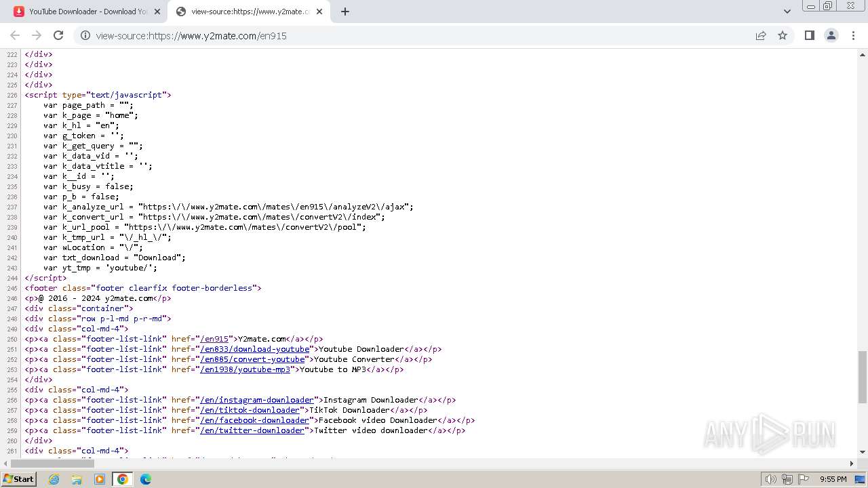
Task: Open the /en/instagram-downloader link
Action: point(257,400)
